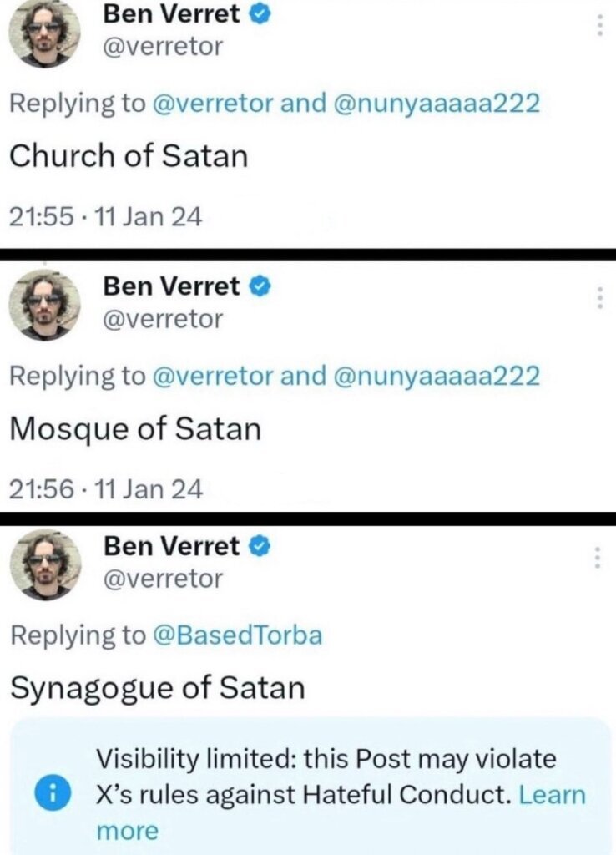The height and width of the screenshot is (855, 616).
Task: Click @verretor handle under name in Church post
Action: 163,47
